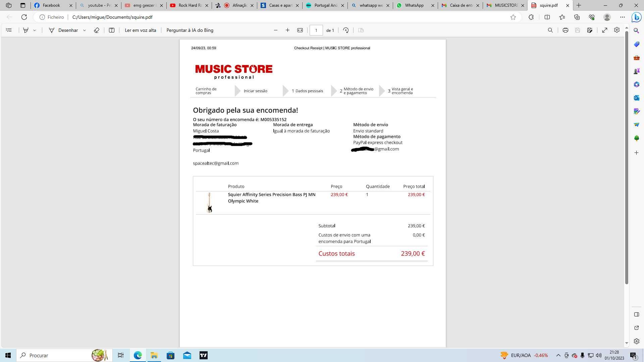Switch to the Casas e apartamentos tab
644x362 pixels.
click(x=279, y=5)
